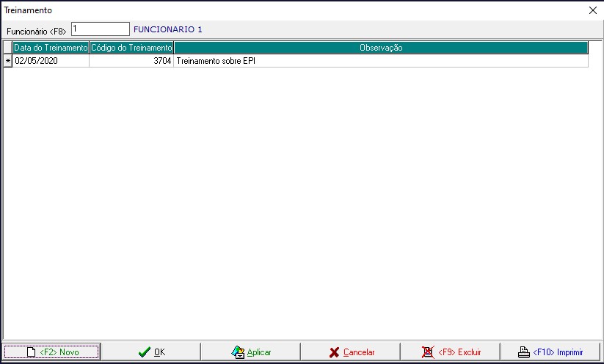This screenshot has width=604, height=364.
Task: Select the Observação column header
Action: [x=381, y=48]
